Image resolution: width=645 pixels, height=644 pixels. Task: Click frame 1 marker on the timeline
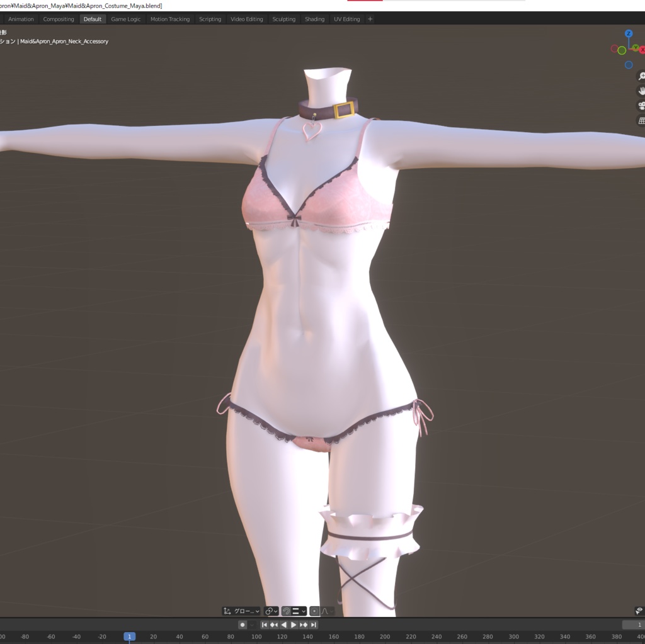tap(129, 636)
